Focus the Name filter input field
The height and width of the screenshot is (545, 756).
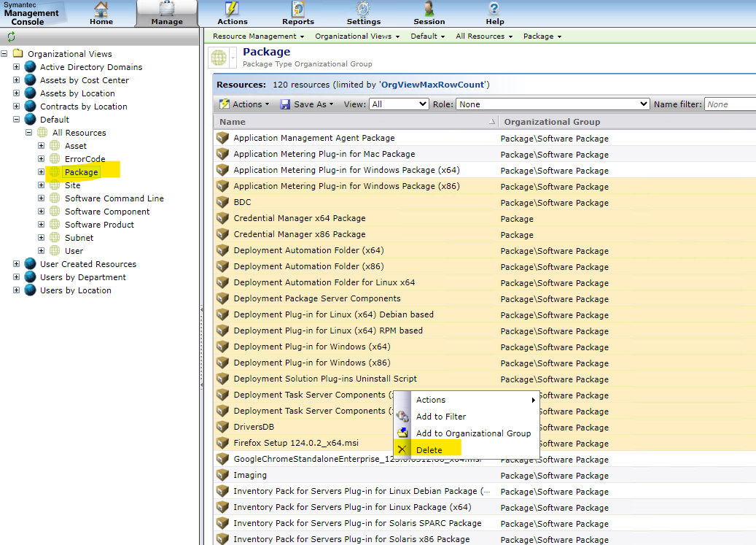[730, 104]
